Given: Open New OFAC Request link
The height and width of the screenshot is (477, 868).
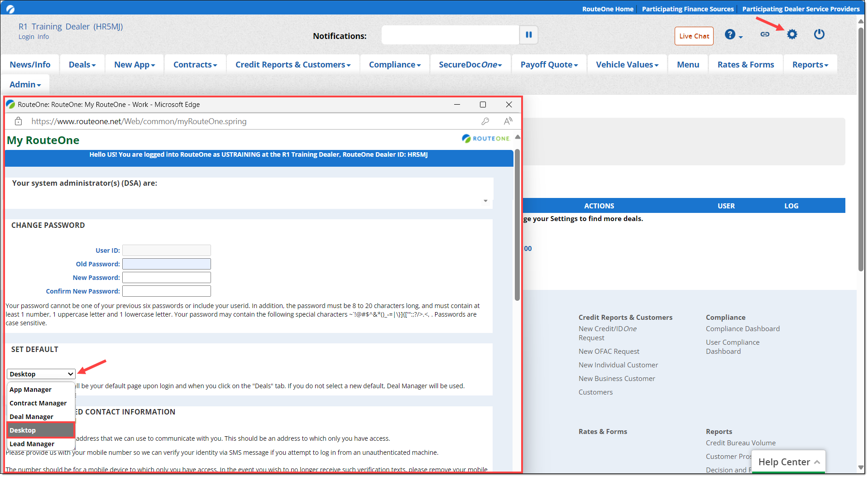Looking at the screenshot, I should [x=609, y=352].
